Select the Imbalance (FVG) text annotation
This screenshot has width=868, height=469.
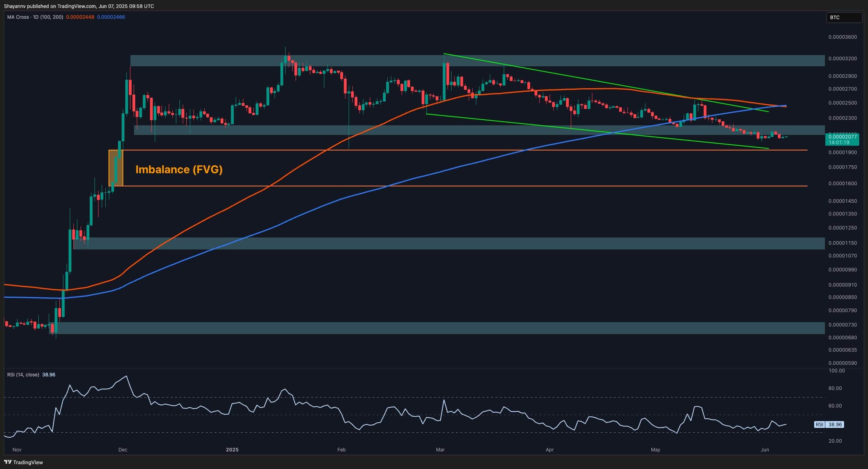pyautogui.click(x=179, y=170)
